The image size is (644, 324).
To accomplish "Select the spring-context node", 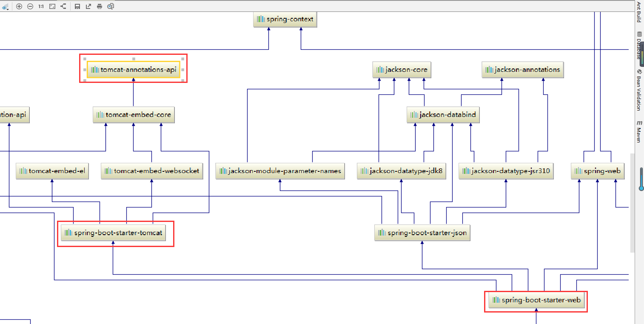I will tap(285, 19).
